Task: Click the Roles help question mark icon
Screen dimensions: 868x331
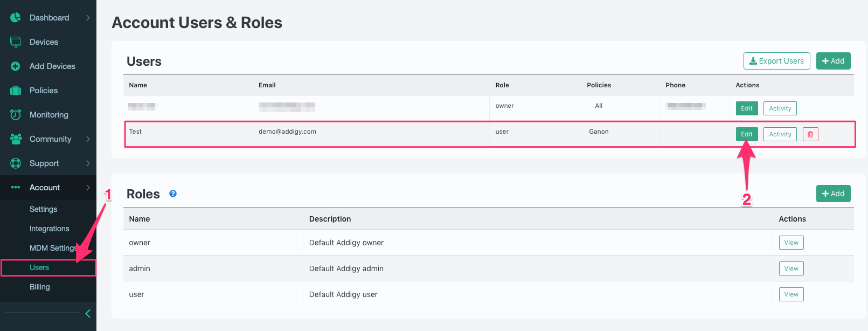Action: click(x=173, y=194)
